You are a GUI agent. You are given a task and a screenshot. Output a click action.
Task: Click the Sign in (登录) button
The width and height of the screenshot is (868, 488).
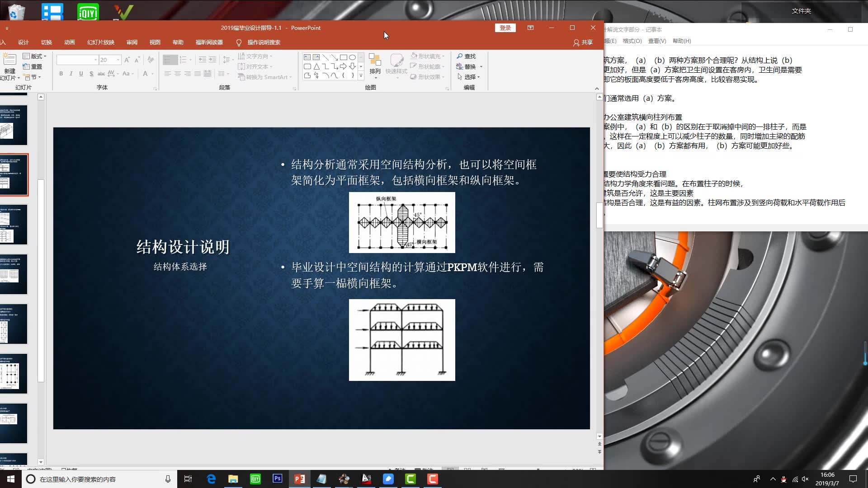[505, 28]
